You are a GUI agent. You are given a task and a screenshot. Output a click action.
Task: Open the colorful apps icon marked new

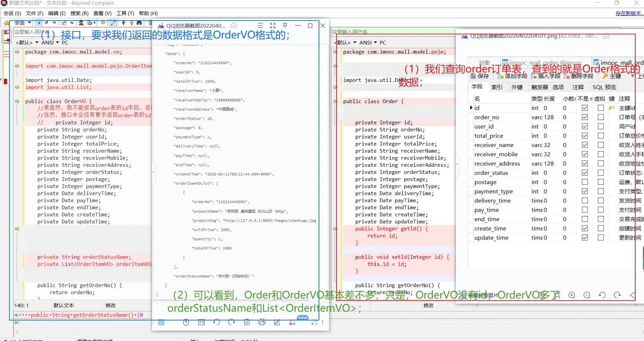click(x=292, y=322)
